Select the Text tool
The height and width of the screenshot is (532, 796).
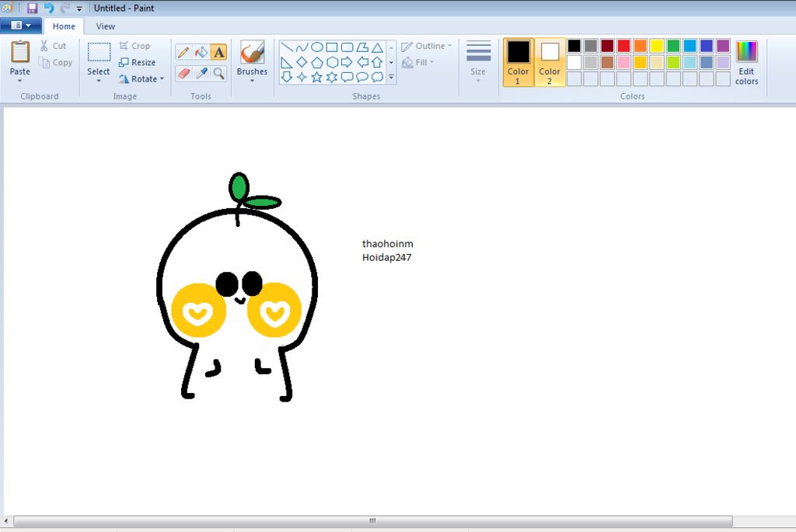[218, 52]
